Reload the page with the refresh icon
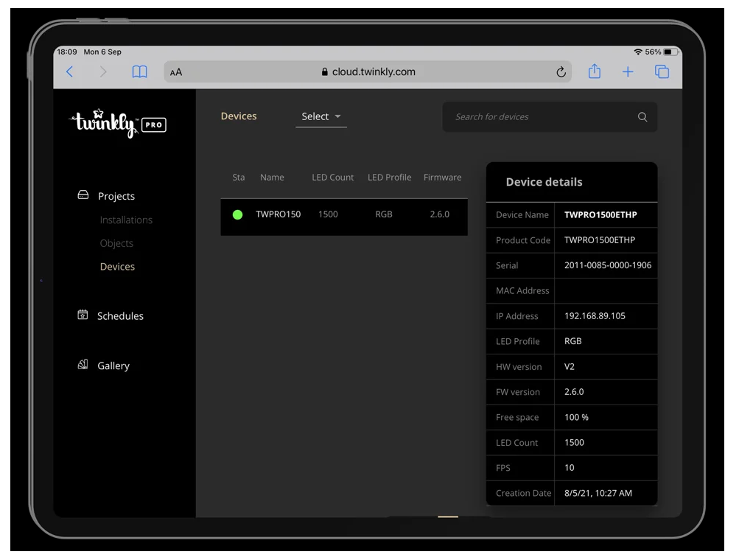Screen dimensions: 739x560 pyautogui.click(x=561, y=71)
